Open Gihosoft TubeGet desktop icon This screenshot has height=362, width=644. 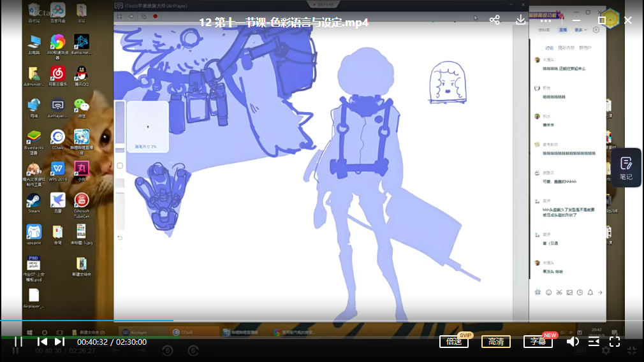click(x=82, y=206)
